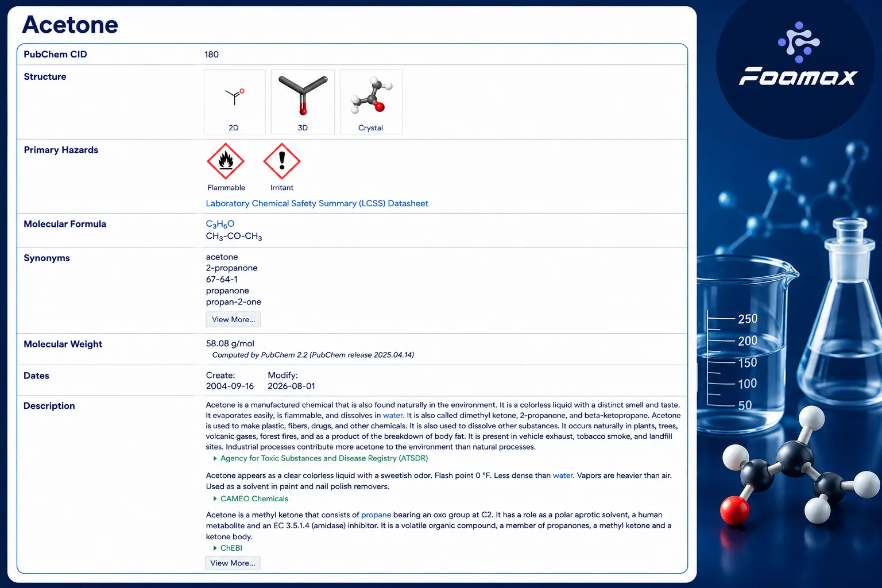Expand the ChEBI source
Image resolution: width=882 pixels, height=588 pixels.
228,548
